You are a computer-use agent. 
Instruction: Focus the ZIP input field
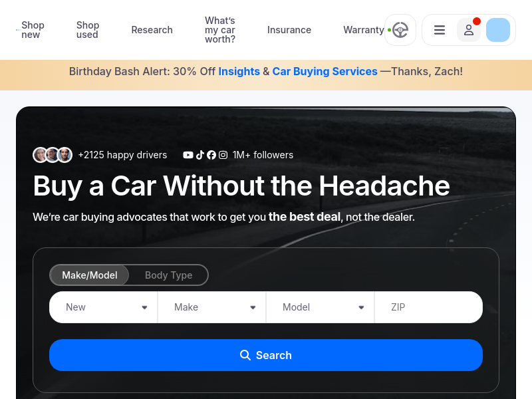(x=428, y=307)
